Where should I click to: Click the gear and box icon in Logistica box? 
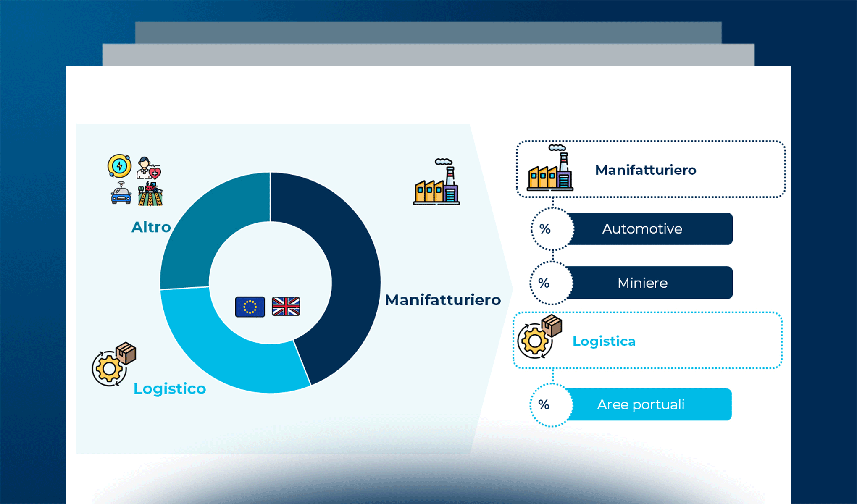click(539, 337)
